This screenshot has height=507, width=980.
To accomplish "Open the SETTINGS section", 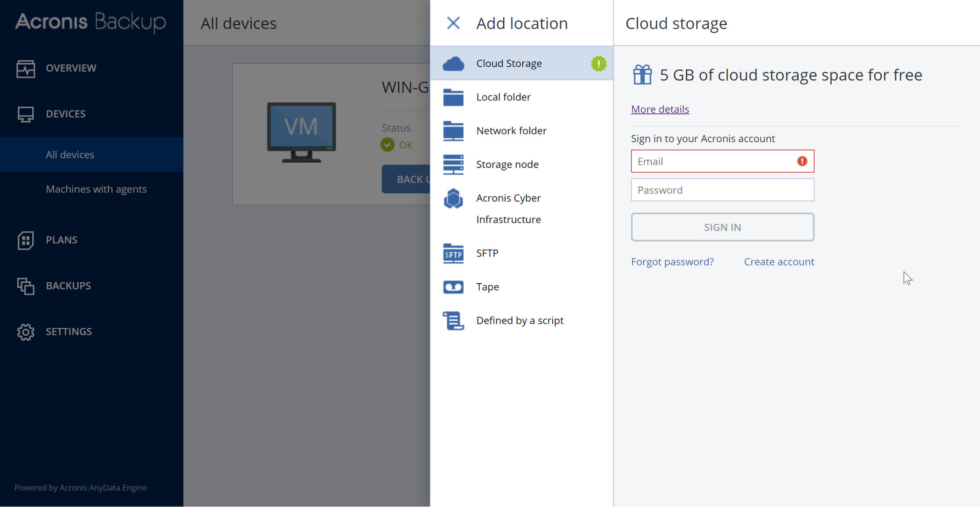I will pos(69,332).
